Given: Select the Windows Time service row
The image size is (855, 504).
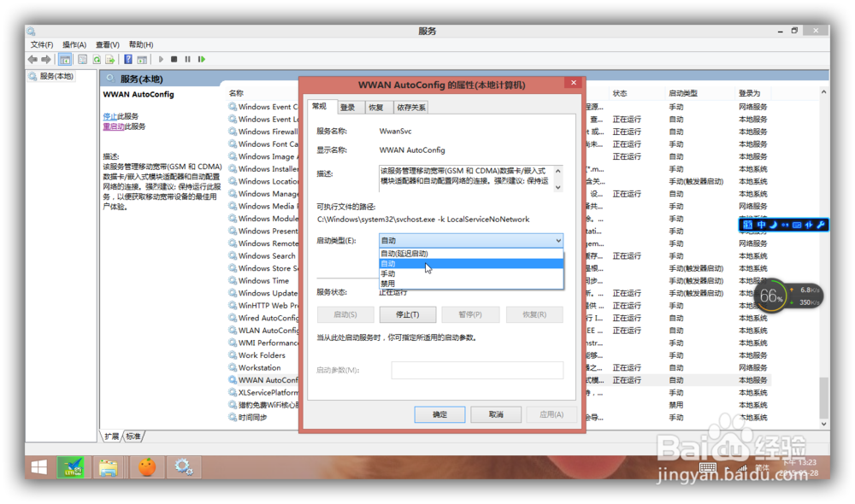Looking at the screenshot, I should 264,280.
